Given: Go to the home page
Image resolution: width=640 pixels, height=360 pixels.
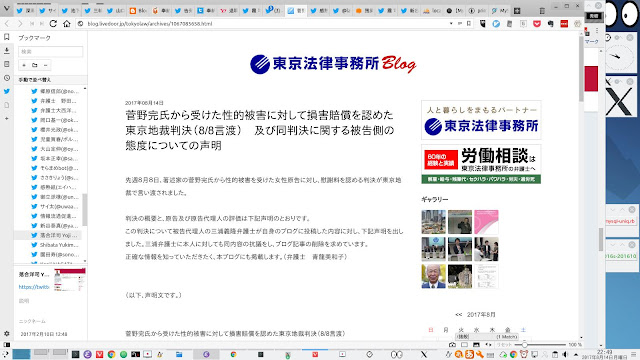Looking at the screenshot, I should [67, 24].
